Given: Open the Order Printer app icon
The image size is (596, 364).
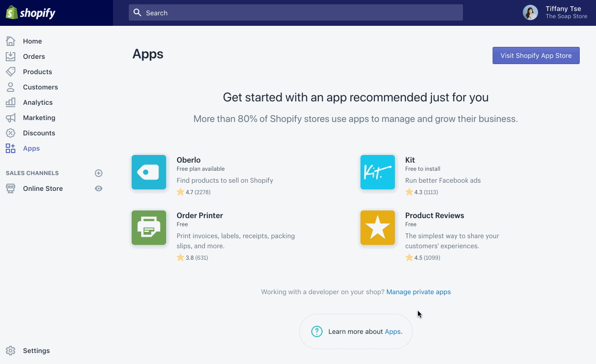Looking at the screenshot, I should (x=149, y=228).
